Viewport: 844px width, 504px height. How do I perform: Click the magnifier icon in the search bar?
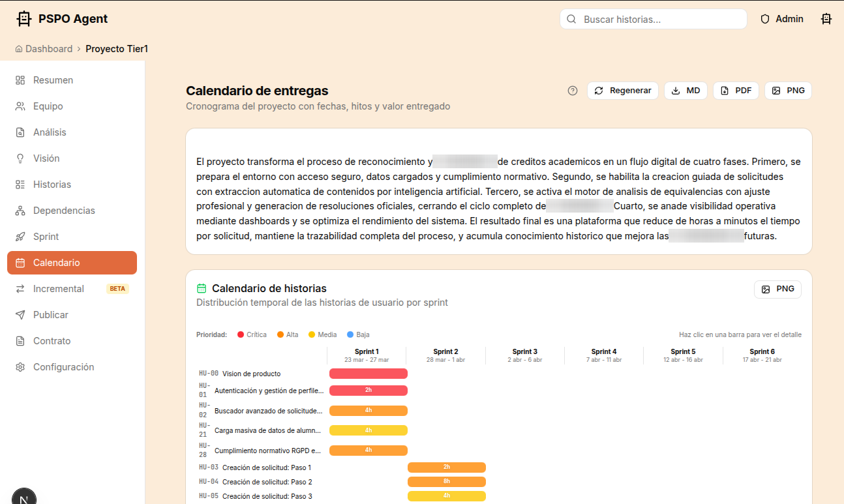(x=571, y=19)
